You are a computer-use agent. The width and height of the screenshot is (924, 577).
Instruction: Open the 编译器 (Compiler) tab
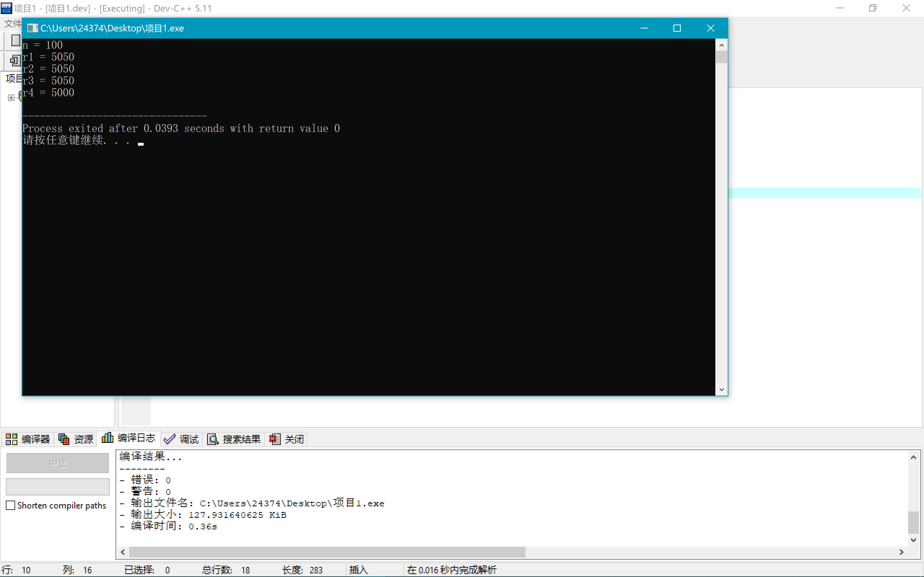pyautogui.click(x=28, y=439)
